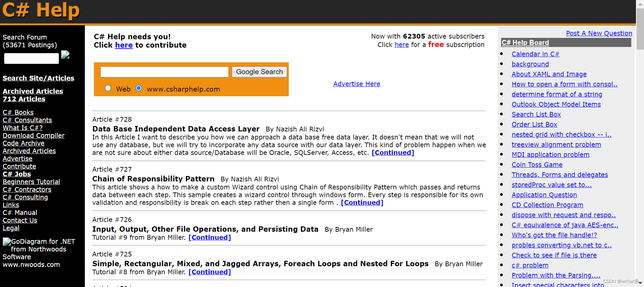Open the Advertise Here link
The width and height of the screenshot is (644, 287).
[x=357, y=84]
